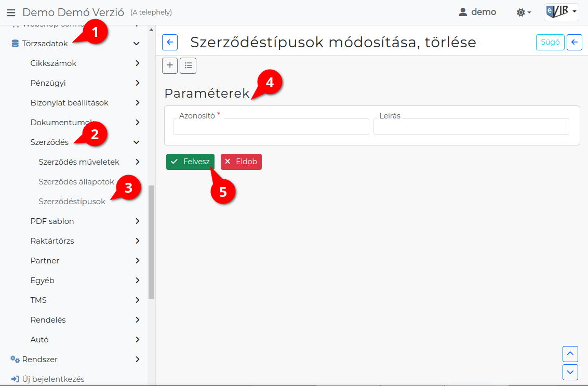The width and height of the screenshot is (588, 386).
Task: Click the back arrow next to Súgó
Action: point(574,42)
